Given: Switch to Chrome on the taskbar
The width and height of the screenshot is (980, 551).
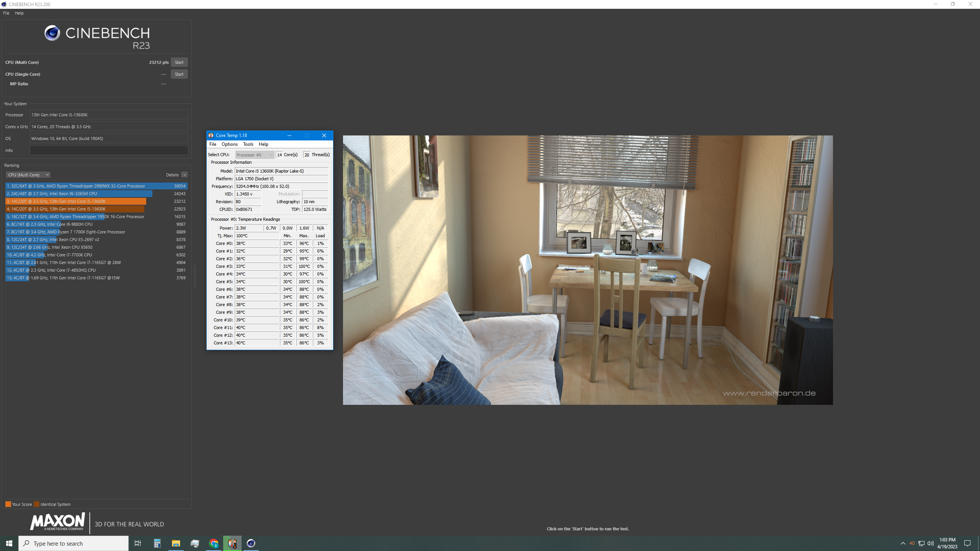Looking at the screenshot, I should (214, 543).
